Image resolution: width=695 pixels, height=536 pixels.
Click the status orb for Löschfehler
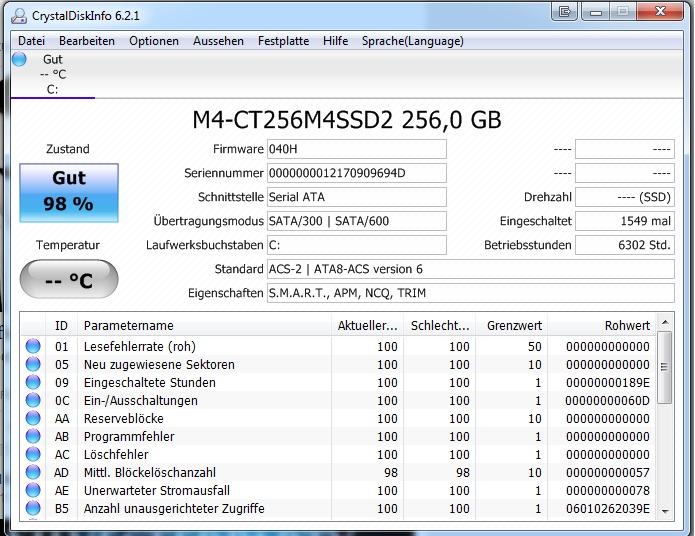tap(33, 454)
